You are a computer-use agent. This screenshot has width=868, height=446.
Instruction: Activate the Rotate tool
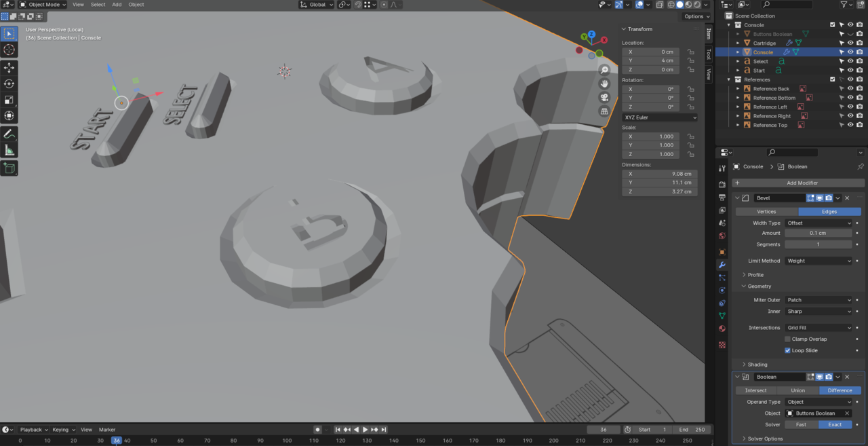9,83
